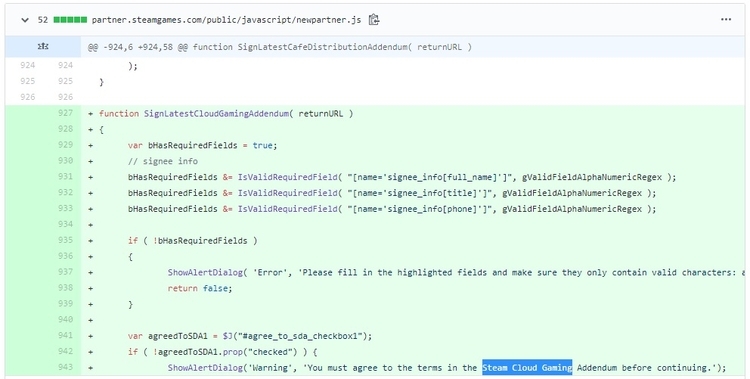
Task: Click line number 935
Action: click(x=66, y=240)
